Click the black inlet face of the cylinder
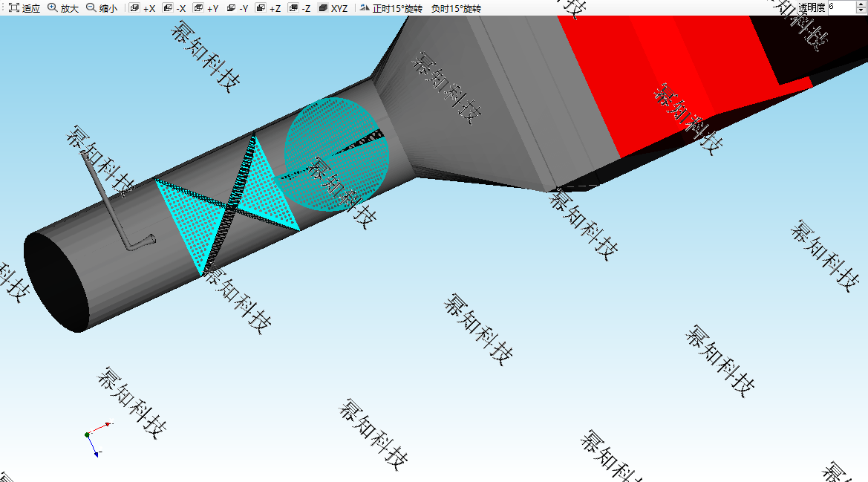This screenshot has width=868, height=482. [56, 282]
